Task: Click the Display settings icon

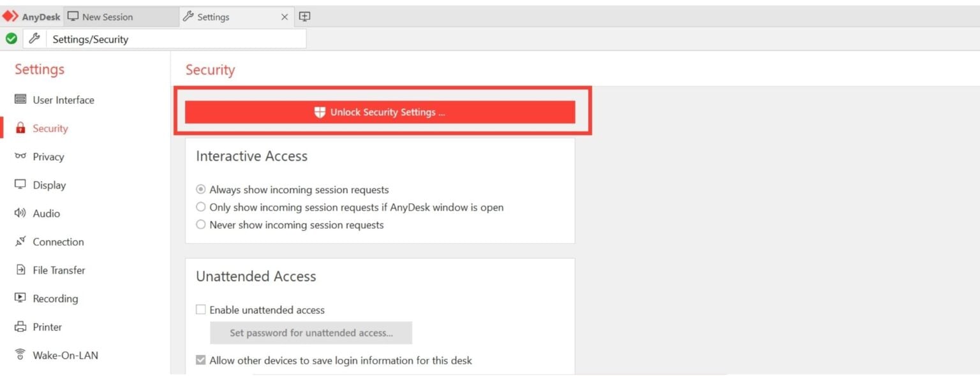Action: (x=22, y=185)
